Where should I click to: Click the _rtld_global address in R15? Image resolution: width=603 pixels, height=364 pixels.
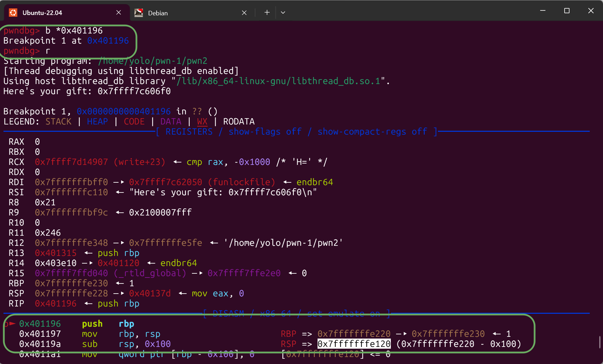[x=71, y=273]
